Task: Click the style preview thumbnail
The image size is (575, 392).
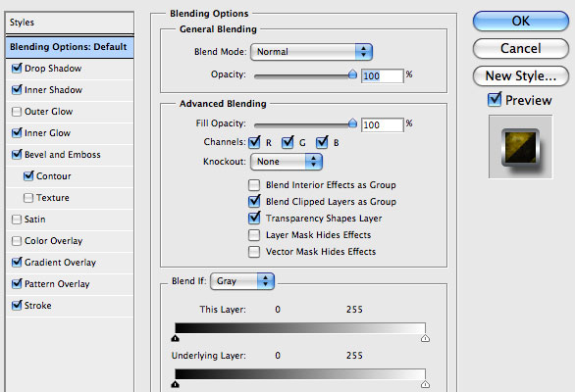Action: click(520, 147)
